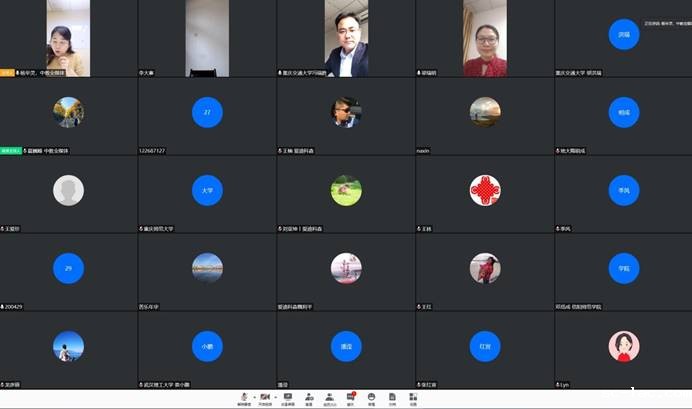Open the arrow beside camera button

276,397
